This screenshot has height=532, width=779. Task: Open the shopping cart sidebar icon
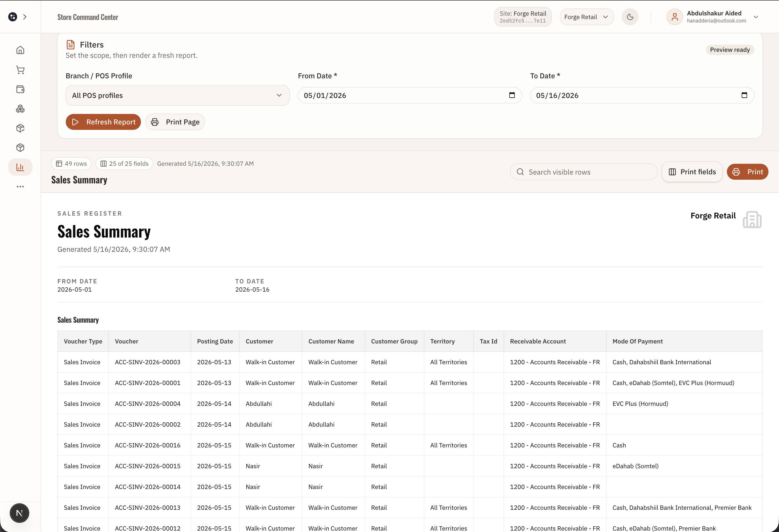pos(20,70)
